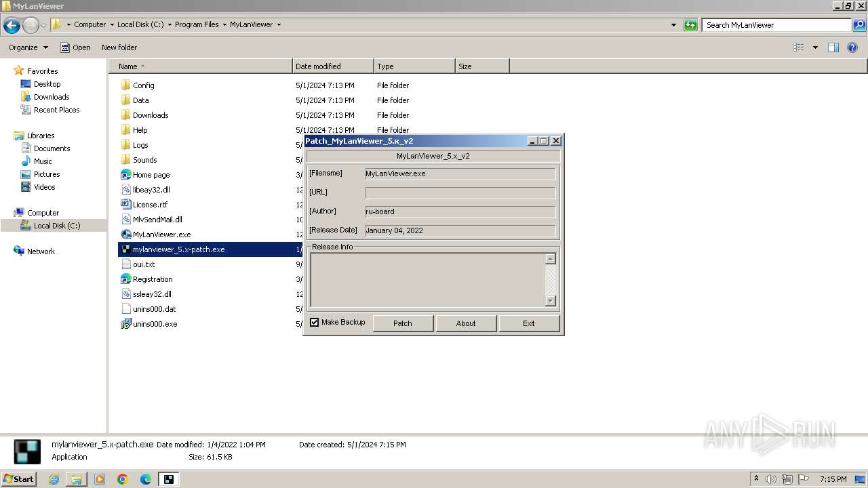Image resolution: width=868 pixels, height=488 pixels.
Task: Click the Exit button in patcher
Action: point(529,323)
